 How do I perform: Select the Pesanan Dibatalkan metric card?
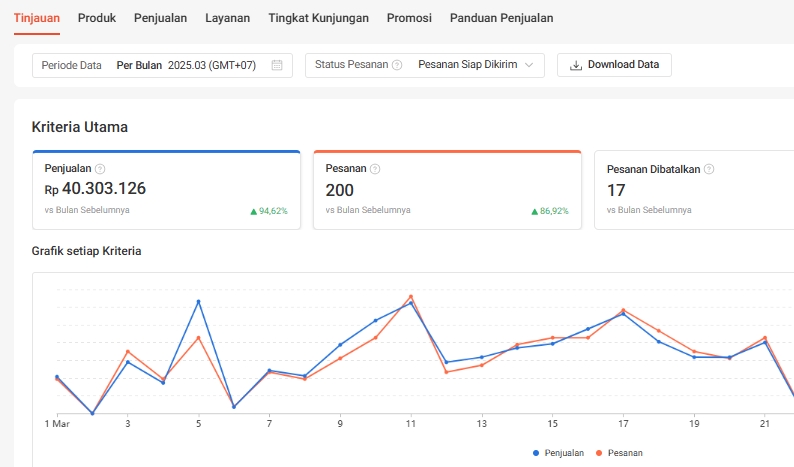tap(694, 191)
